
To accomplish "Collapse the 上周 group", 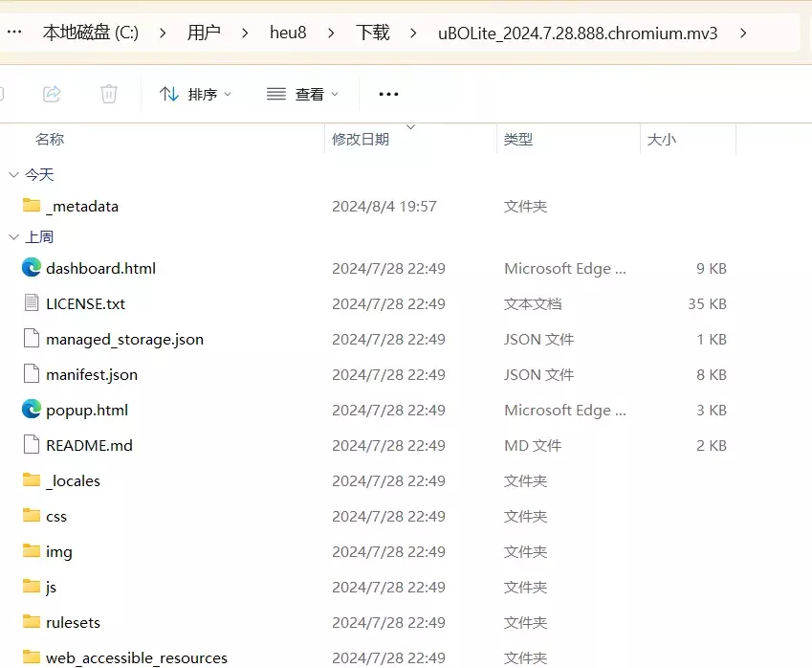I will click(x=13, y=236).
